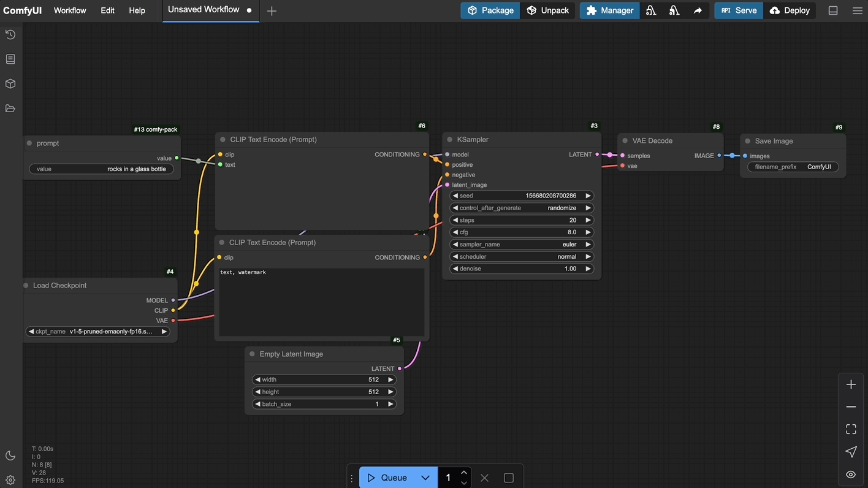Collapse the VAE Decode node dot
The image size is (868, 488).
point(625,141)
